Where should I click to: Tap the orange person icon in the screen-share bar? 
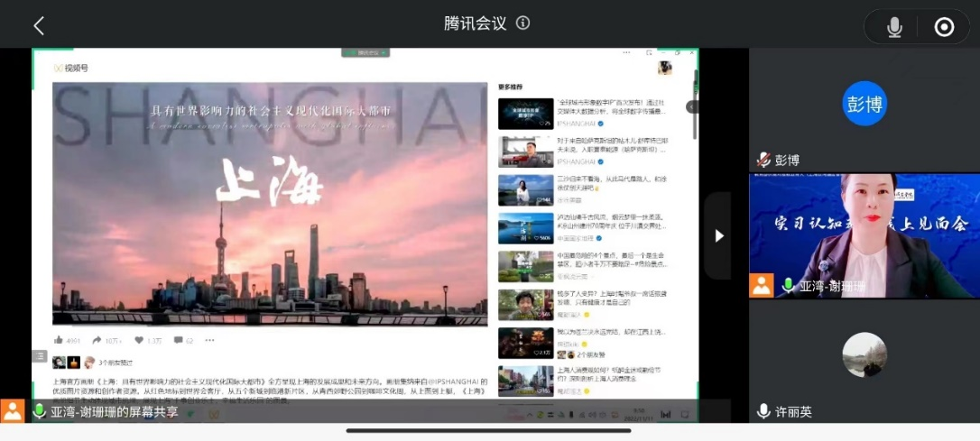tap(12, 411)
